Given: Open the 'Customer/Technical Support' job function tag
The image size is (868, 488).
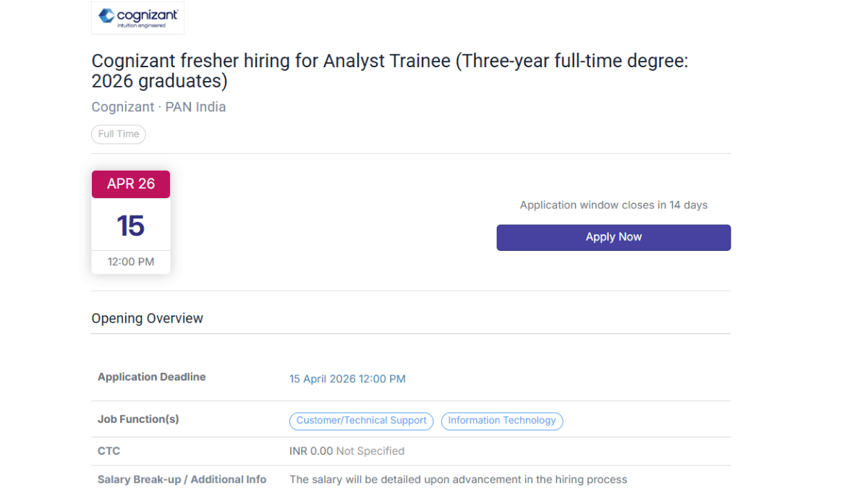Looking at the screenshot, I should [361, 421].
